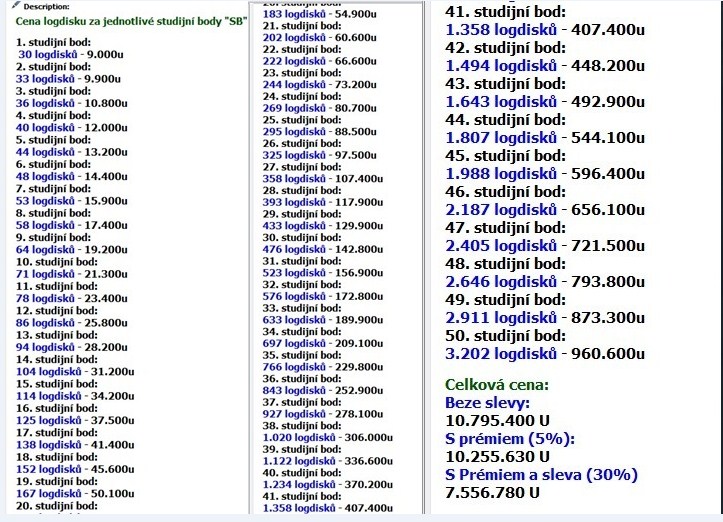
Task: Select "766 logdisků - 229.800u"
Action: coord(323,367)
